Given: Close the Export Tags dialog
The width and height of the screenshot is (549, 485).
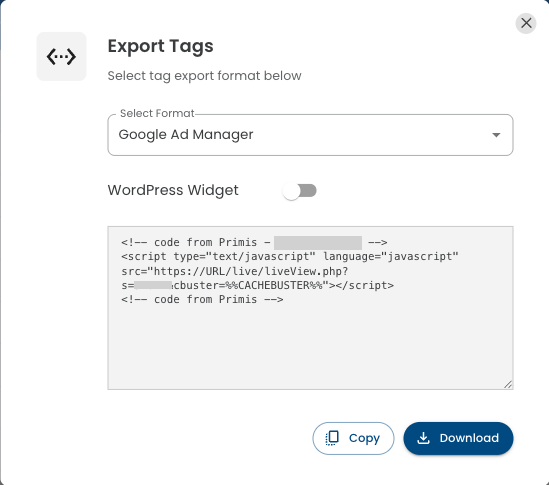Looking at the screenshot, I should [x=526, y=23].
